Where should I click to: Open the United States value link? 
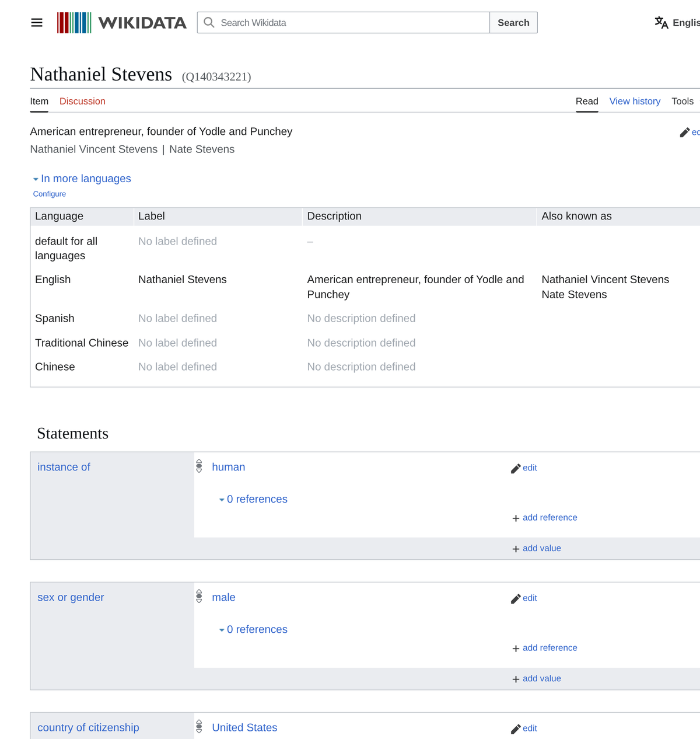(x=244, y=727)
